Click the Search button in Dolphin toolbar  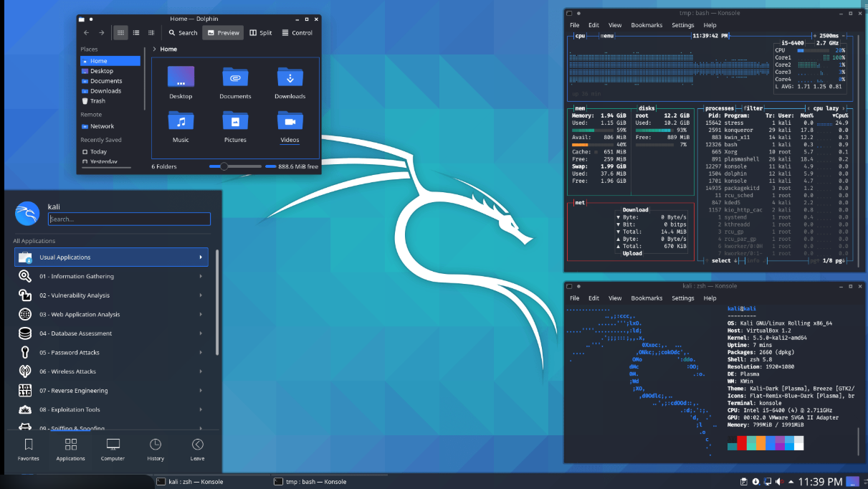click(x=183, y=33)
